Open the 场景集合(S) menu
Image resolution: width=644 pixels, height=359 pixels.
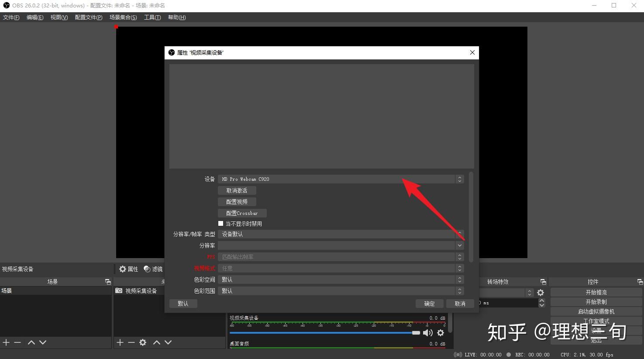coord(123,17)
